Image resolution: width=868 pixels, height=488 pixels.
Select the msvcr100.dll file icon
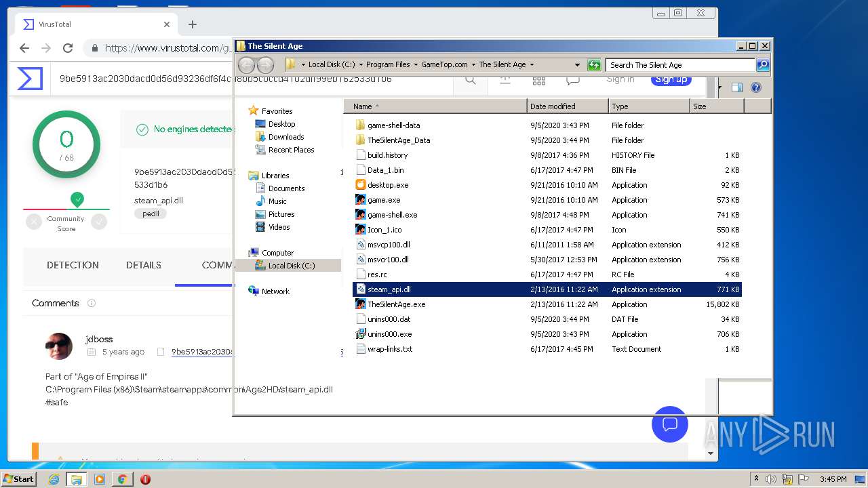pos(361,260)
